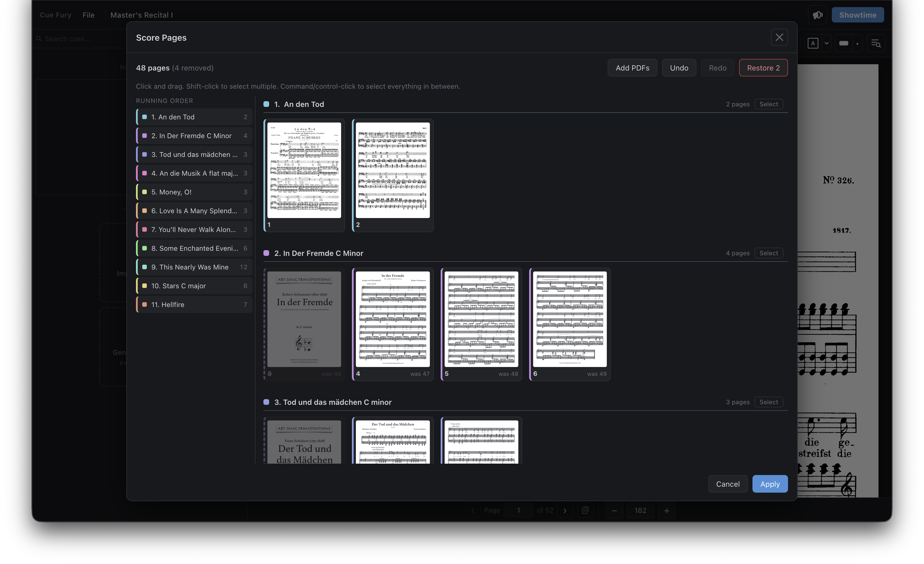The width and height of the screenshot is (924, 564).
Task: Open the File menu
Action: (x=88, y=15)
